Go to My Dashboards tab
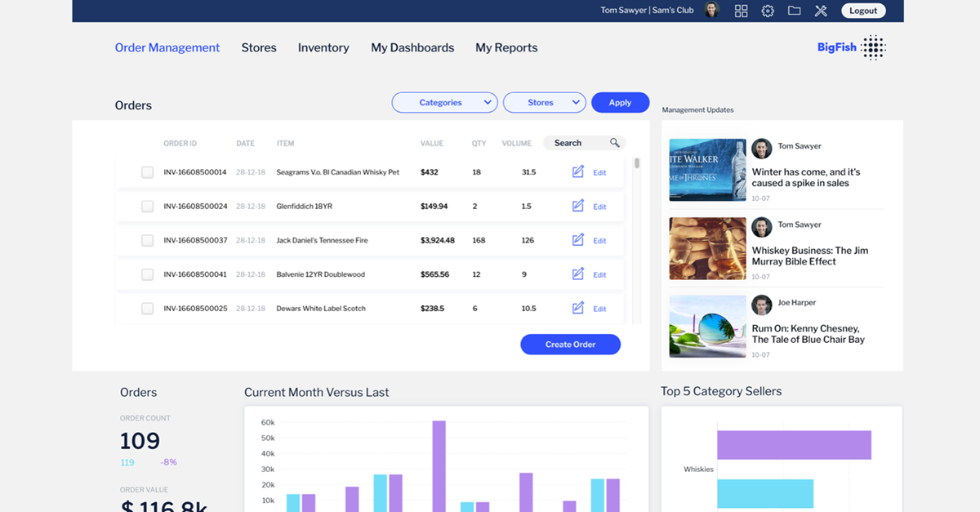Viewport: 980px width, 512px height. coord(412,48)
